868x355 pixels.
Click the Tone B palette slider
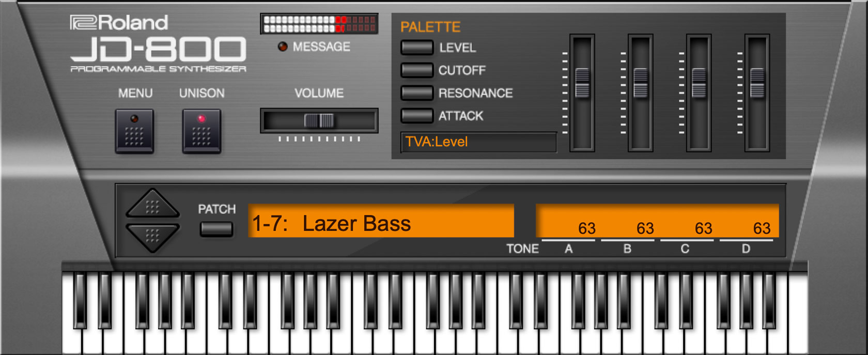(x=641, y=83)
